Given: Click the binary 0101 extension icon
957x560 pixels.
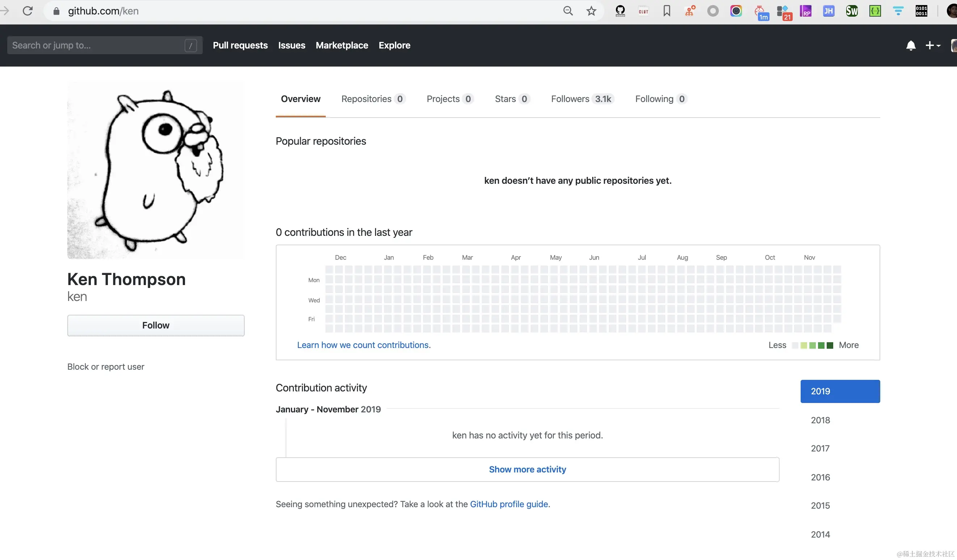Looking at the screenshot, I should 921,10.
